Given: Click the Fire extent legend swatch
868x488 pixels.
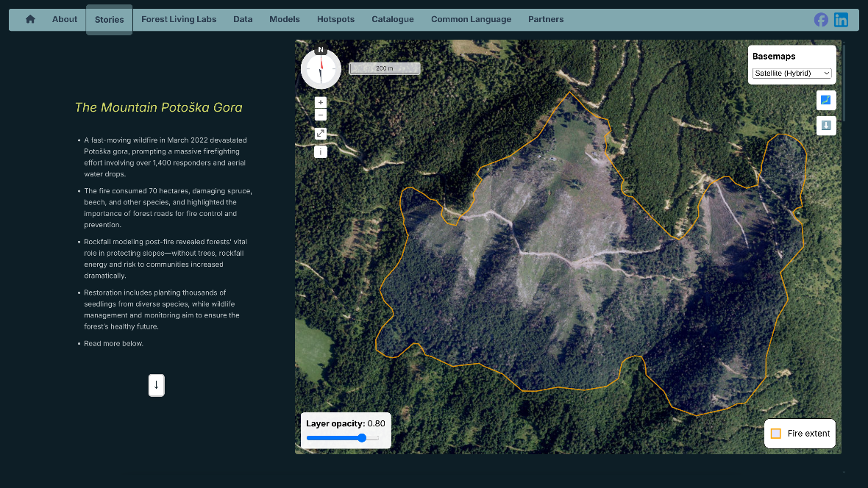Looking at the screenshot, I should tap(775, 433).
